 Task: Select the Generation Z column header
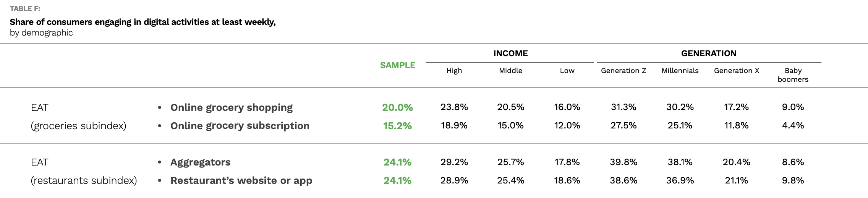[x=623, y=71]
